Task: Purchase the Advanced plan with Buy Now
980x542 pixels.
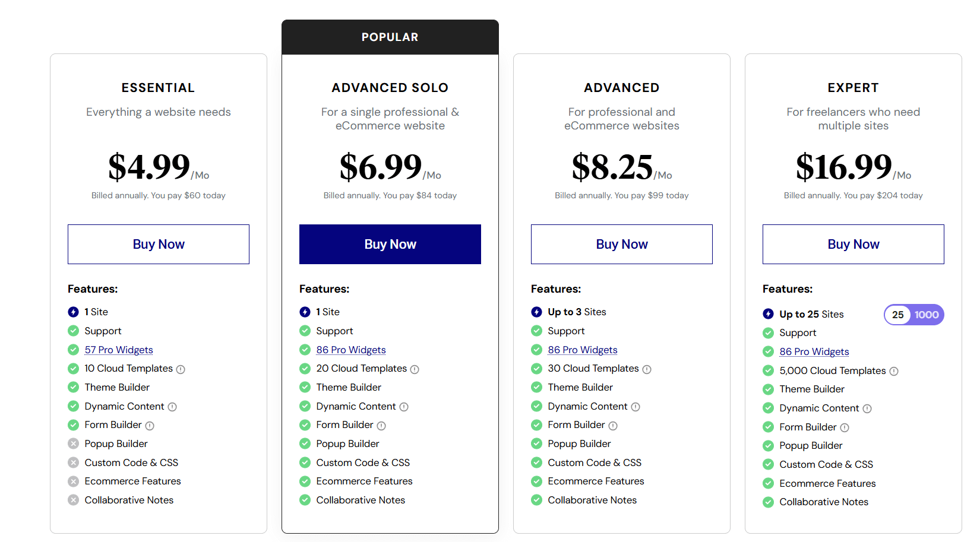Action: tap(622, 244)
